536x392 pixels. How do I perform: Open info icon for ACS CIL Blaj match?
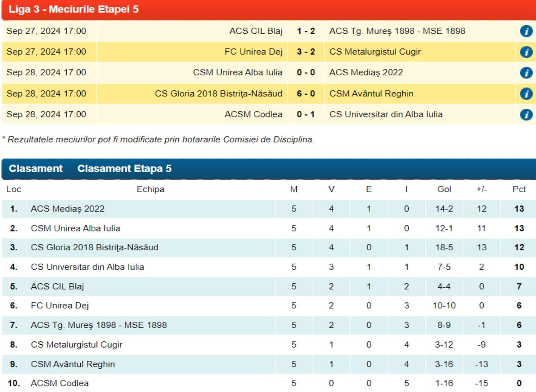coord(526,31)
